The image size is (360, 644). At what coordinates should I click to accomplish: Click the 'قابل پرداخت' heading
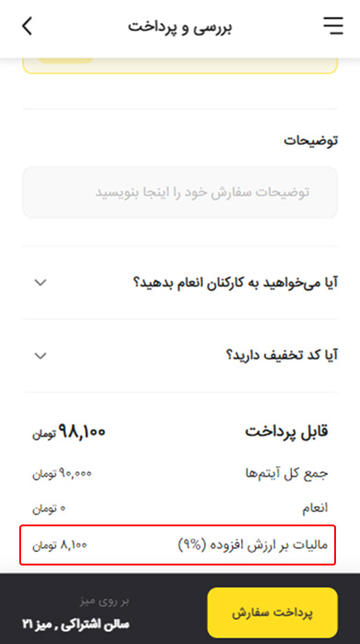287,432
